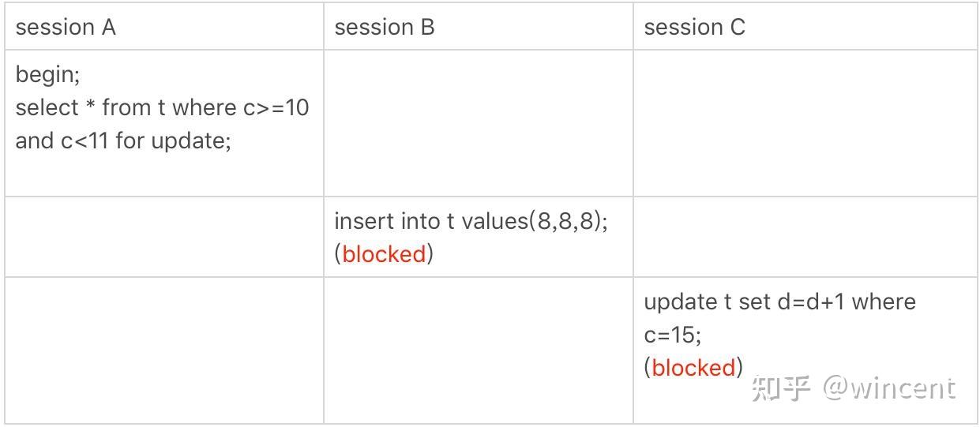
Task: Click the 知乎 watermark logo
Action: coord(781,388)
